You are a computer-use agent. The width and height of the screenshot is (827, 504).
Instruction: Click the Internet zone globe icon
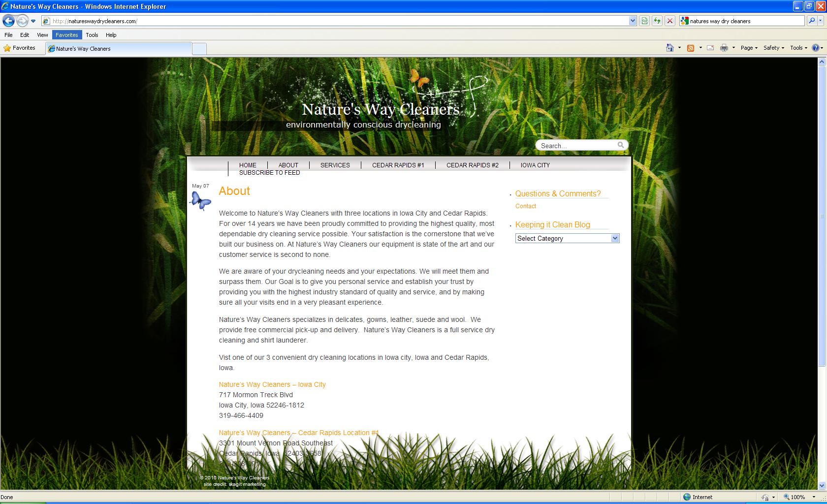687,497
